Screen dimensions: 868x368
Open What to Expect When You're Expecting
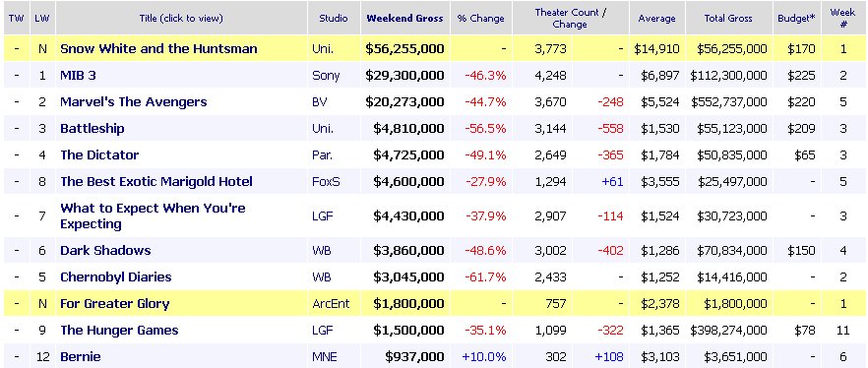coord(153,215)
